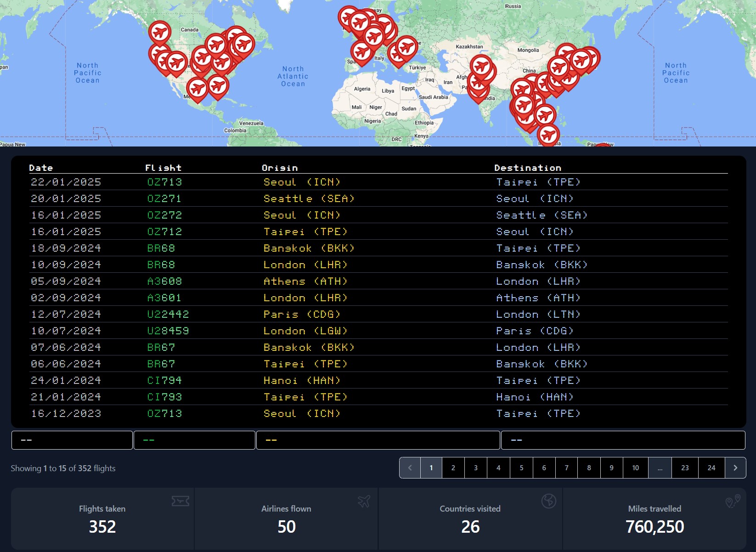Sort table by Destination column header

tap(528, 168)
